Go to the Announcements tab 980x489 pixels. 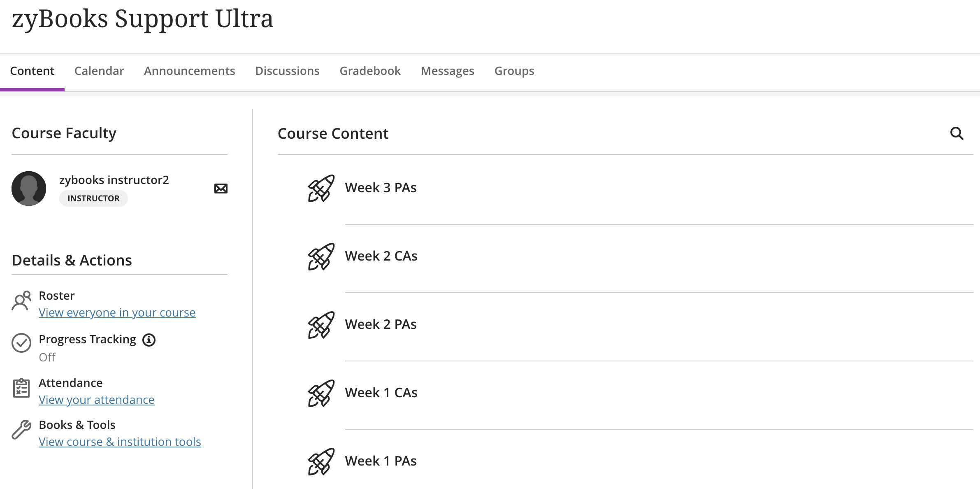pyautogui.click(x=189, y=71)
